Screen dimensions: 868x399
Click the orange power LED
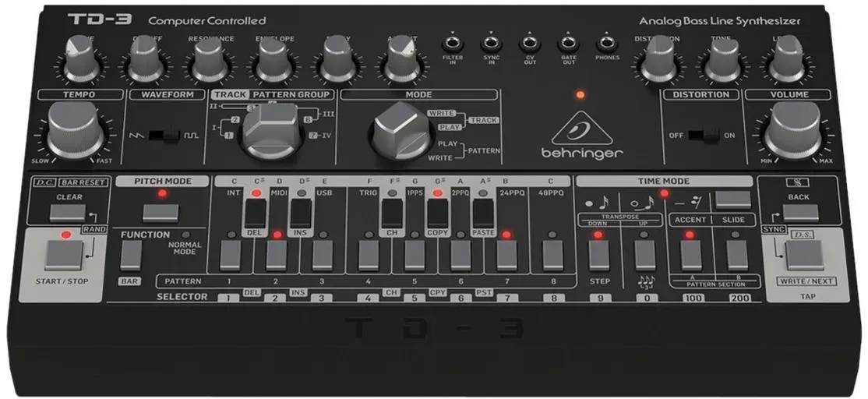click(x=580, y=94)
